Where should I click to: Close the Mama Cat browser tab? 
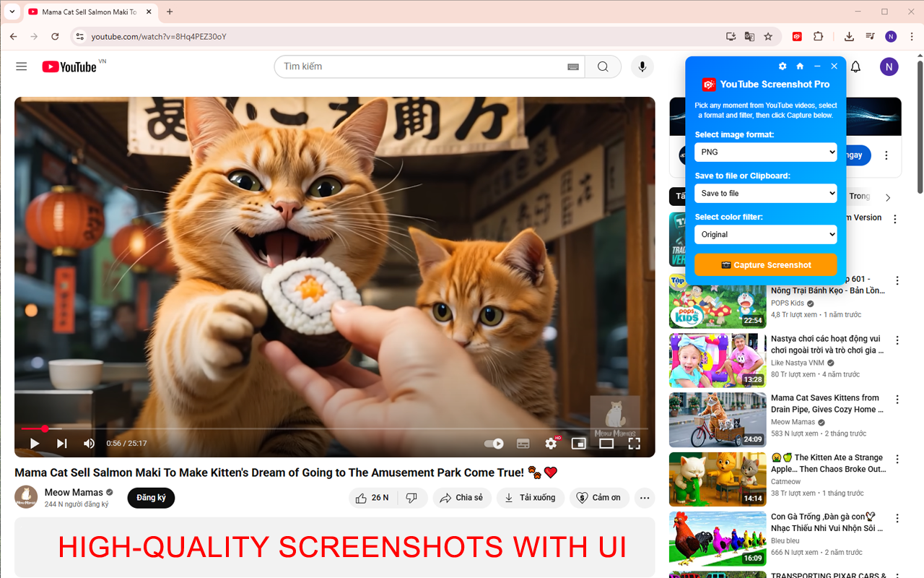[x=149, y=12]
